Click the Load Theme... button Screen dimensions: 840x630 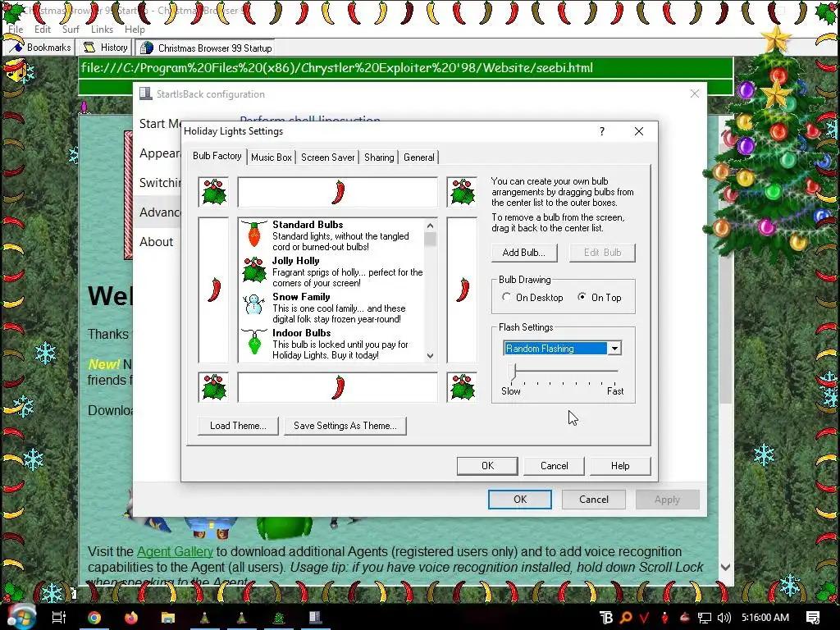(x=238, y=426)
